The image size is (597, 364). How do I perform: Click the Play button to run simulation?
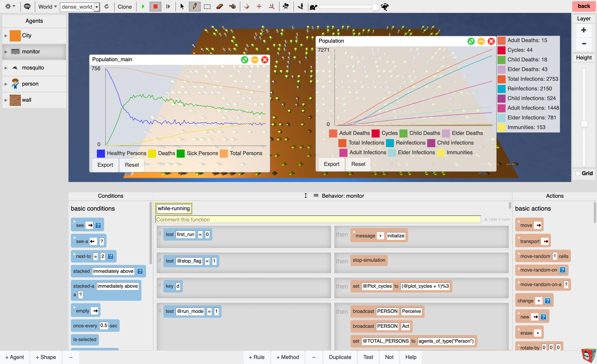143,6
